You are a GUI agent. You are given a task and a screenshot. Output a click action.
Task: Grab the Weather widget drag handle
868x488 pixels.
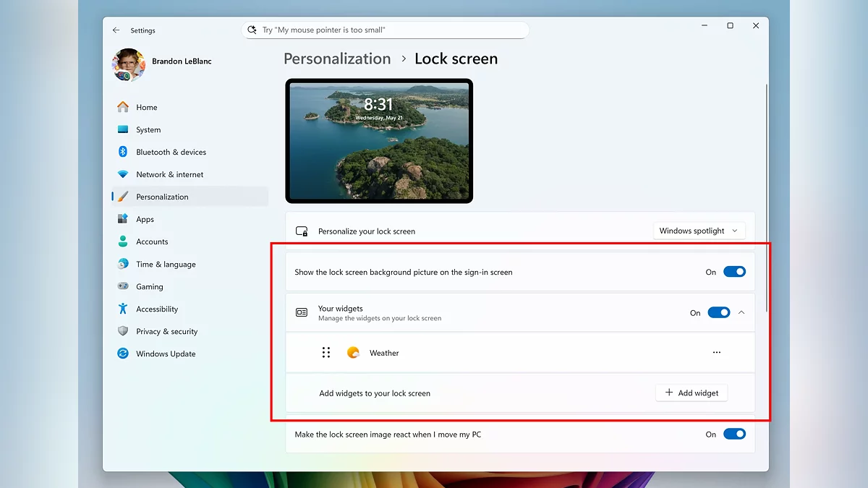pyautogui.click(x=326, y=353)
